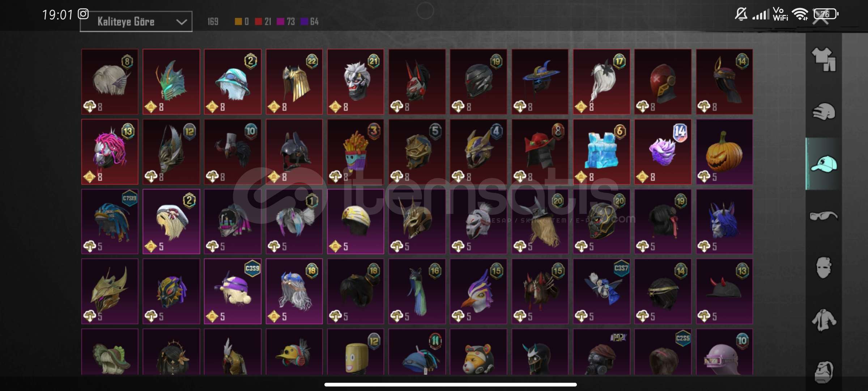Pick the pink-haired mask item numbered 13

click(110, 152)
